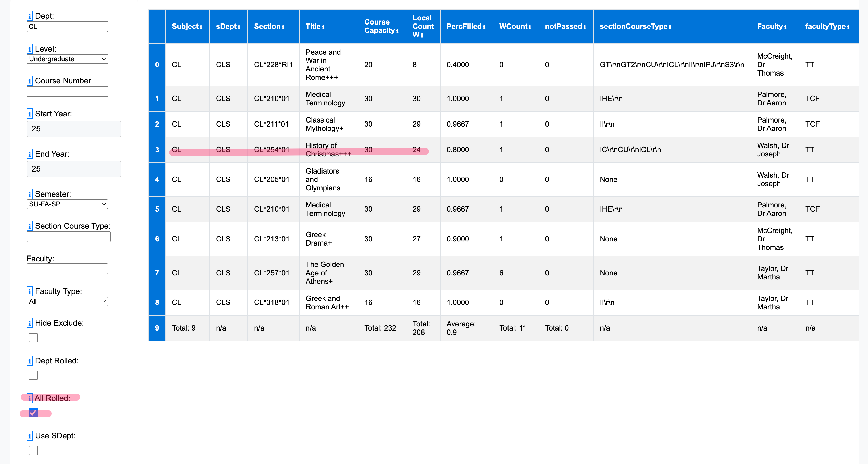Click the info icon next to Level
The width and height of the screenshot is (868, 464).
(30, 49)
